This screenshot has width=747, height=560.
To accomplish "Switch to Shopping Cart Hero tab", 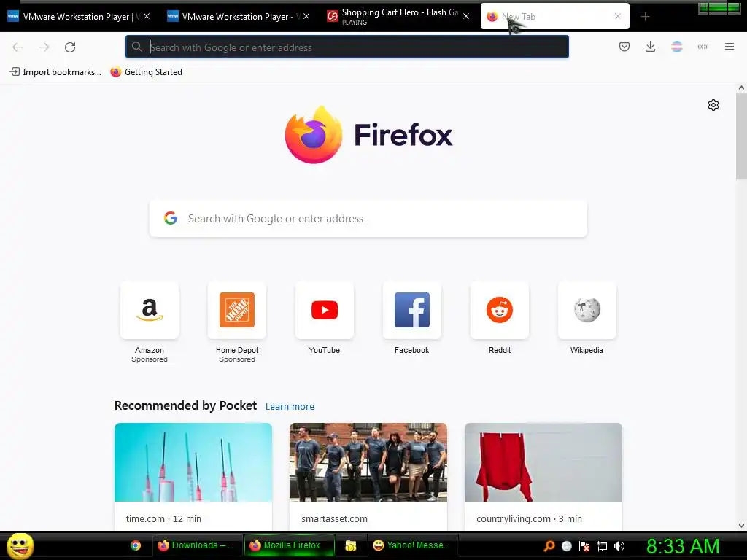I will (399, 17).
